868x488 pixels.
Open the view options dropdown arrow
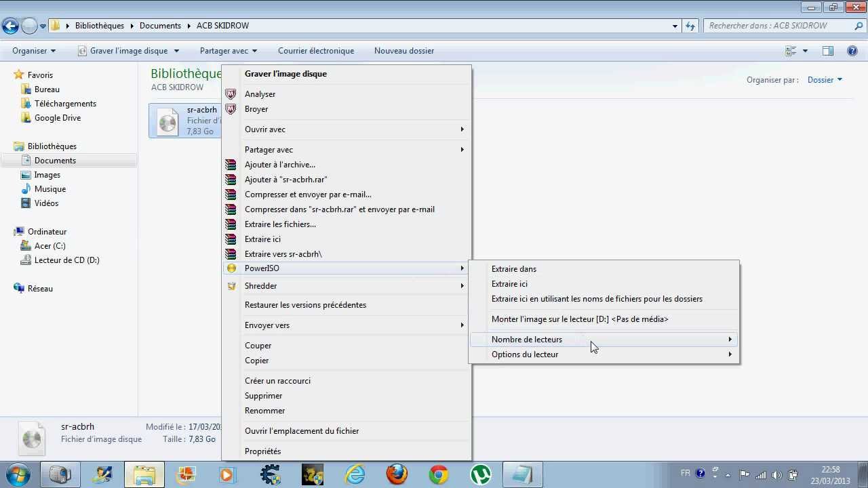click(x=805, y=51)
